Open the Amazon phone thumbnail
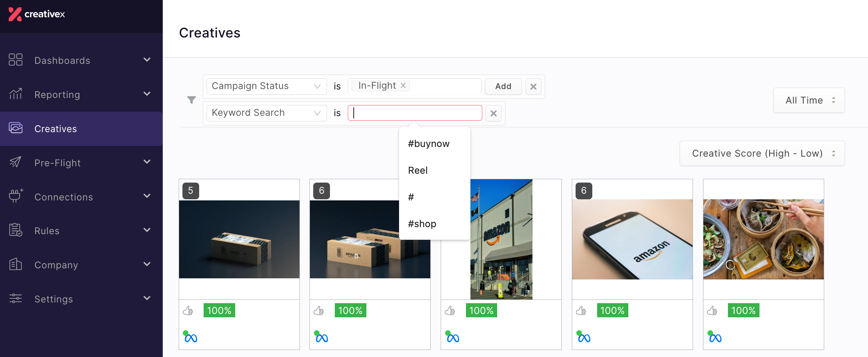 click(632, 239)
